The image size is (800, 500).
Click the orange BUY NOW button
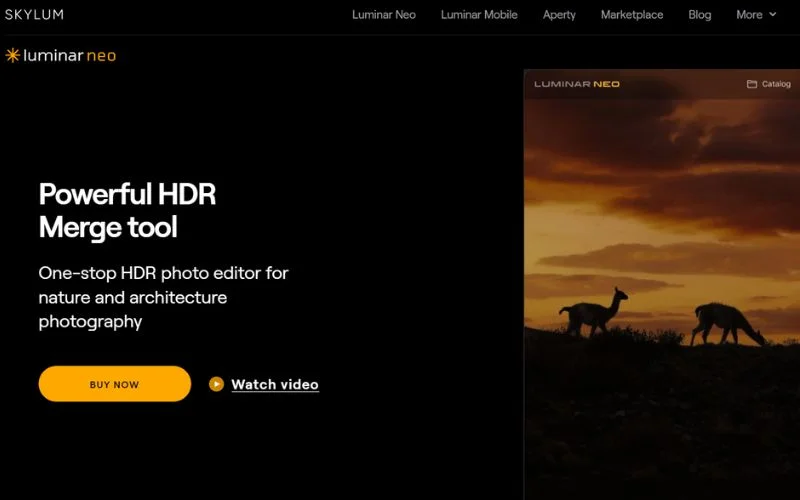(114, 384)
